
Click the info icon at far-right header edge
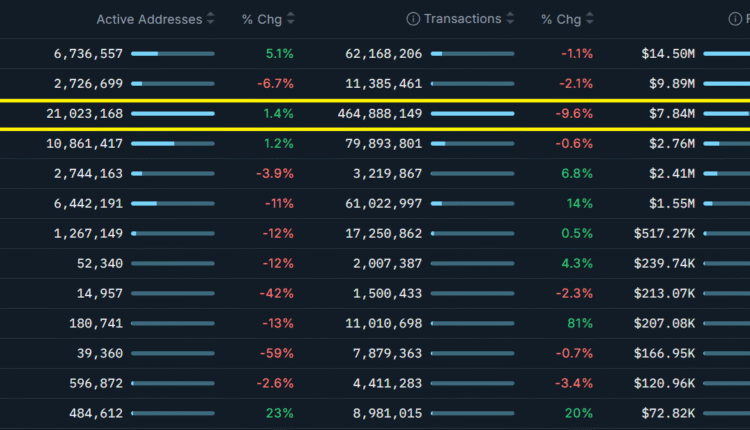[x=735, y=19]
